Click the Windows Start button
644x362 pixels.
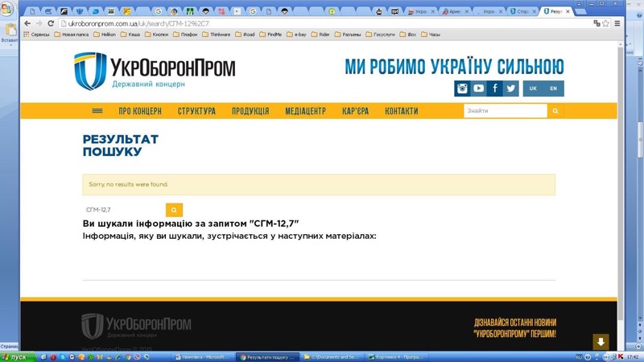pos(14,356)
